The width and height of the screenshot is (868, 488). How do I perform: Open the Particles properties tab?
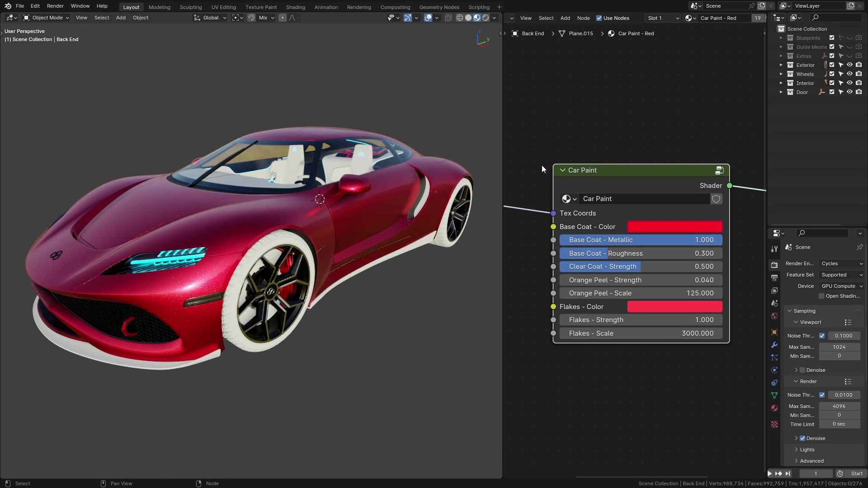774,357
